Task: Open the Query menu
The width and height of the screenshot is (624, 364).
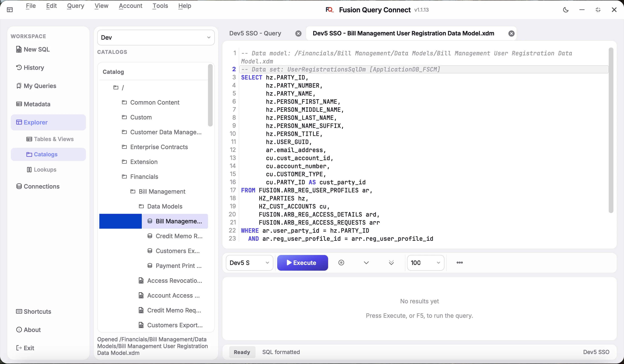Action: pos(76,6)
